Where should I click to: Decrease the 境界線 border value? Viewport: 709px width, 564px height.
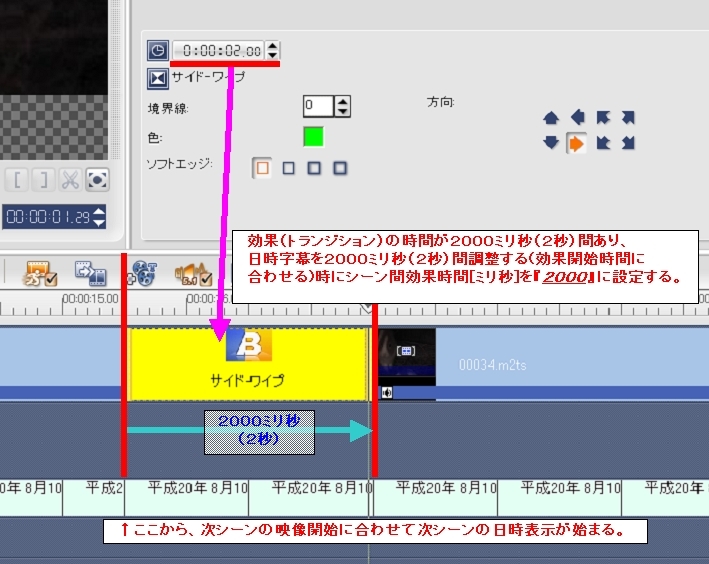(x=343, y=111)
